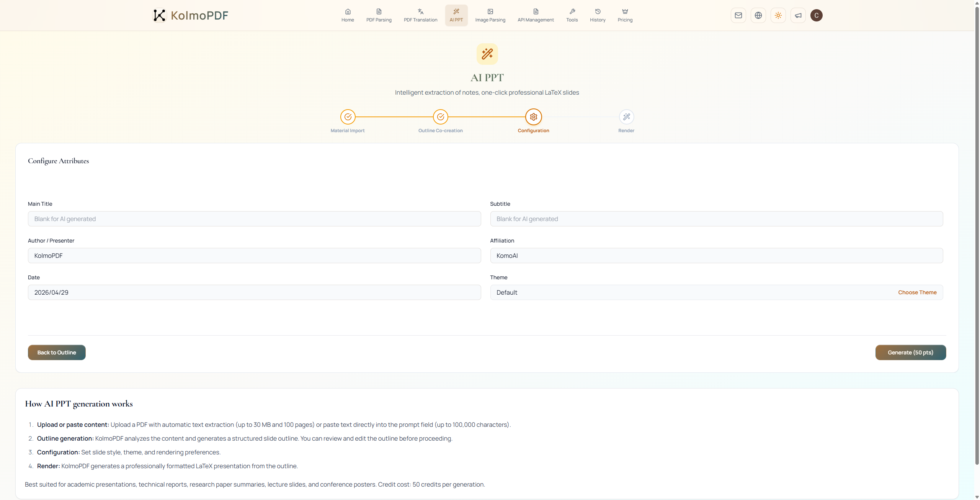Click the 'Render' step label
This screenshot has width=980, height=500.
coord(626,131)
